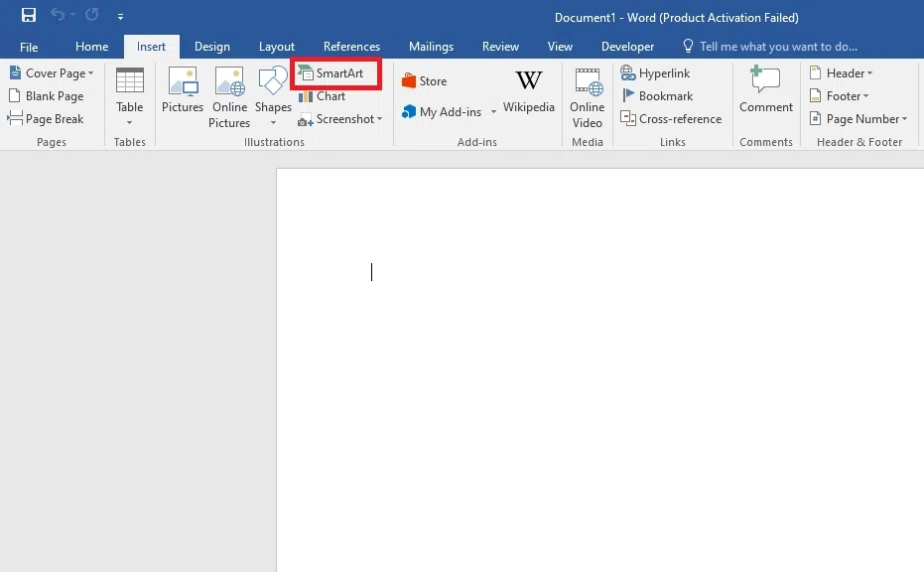Open Customize Quick Access Toolbar dropdown
Viewport: 924px width, 572px height.
point(120,17)
